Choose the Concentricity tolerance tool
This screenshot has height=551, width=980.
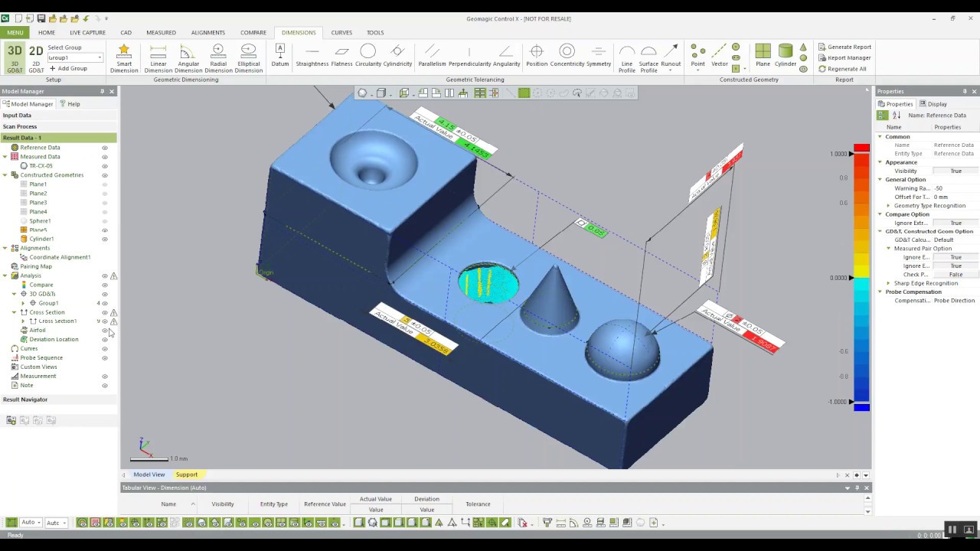pyautogui.click(x=567, y=55)
